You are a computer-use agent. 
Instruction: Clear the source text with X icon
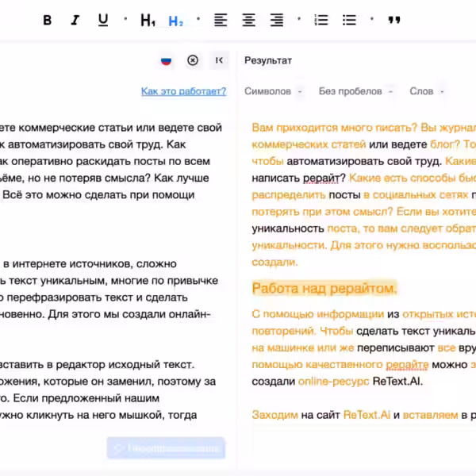193,60
